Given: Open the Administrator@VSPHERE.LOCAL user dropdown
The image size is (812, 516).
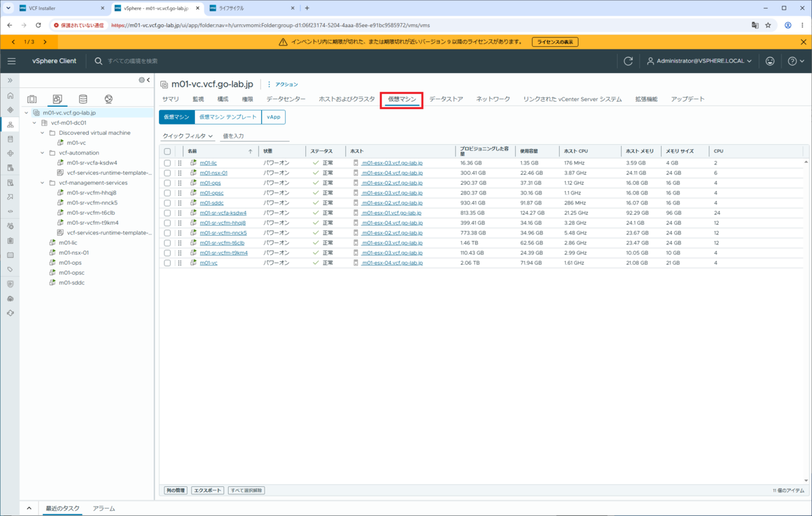Looking at the screenshot, I should click(x=700, y=61).
